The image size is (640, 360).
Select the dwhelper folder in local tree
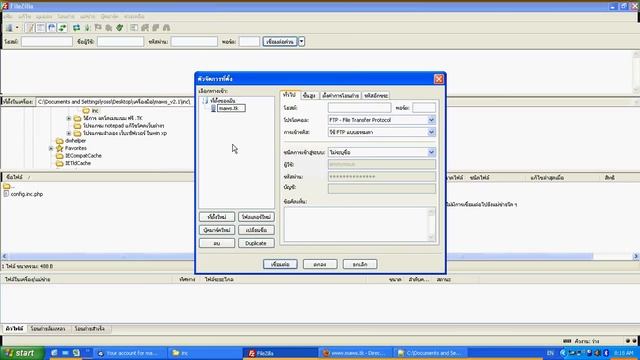75,141
